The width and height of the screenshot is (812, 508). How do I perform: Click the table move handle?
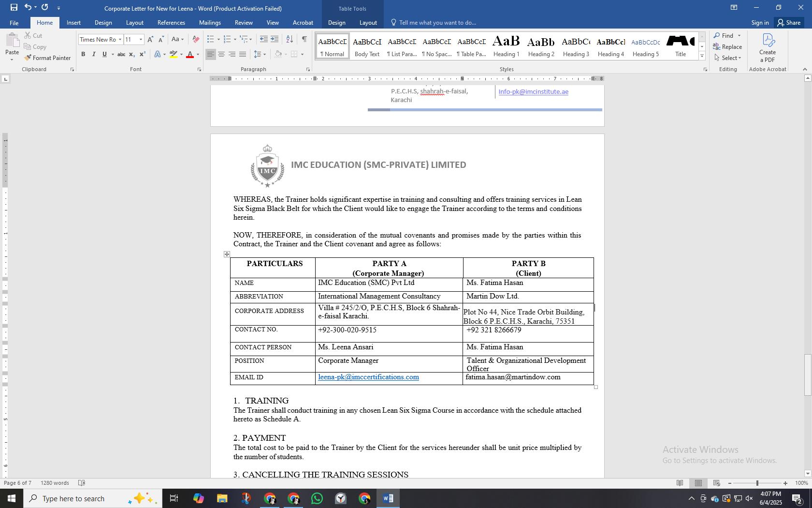[227, 254]
